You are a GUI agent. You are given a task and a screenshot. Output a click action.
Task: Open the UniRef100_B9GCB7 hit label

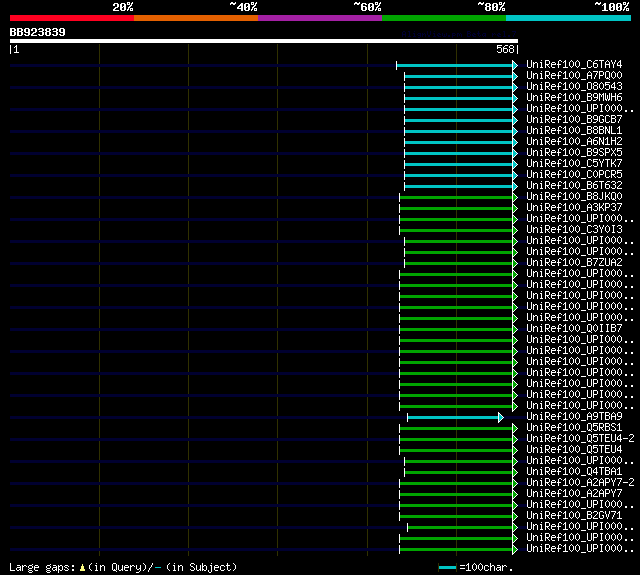pyautogui.click(x=574, y=120)
